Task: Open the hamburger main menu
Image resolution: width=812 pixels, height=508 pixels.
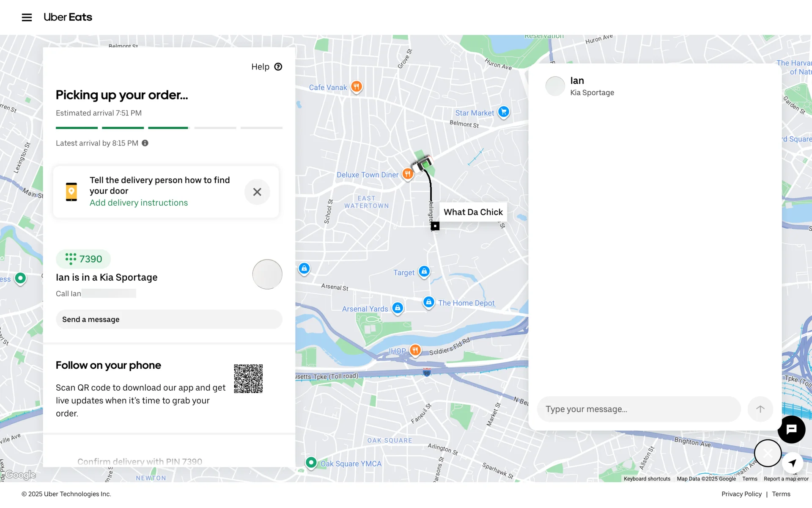Action: (x=27, y=17)
